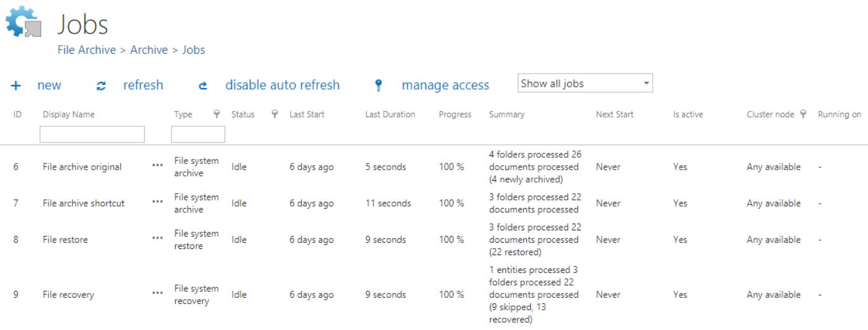Click the manage access link

coord(445,85)
